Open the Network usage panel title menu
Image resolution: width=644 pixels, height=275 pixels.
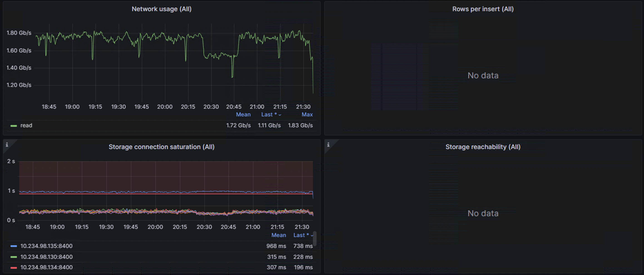[161, 9]
